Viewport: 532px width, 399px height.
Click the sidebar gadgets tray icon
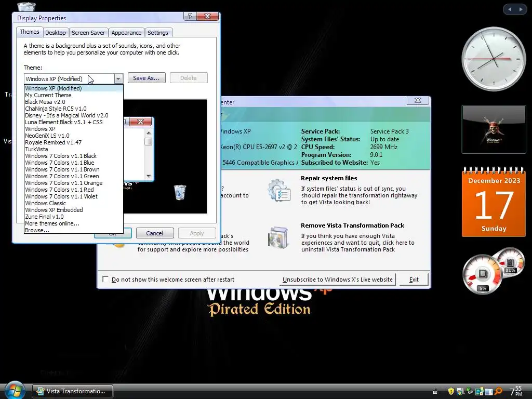click(x=479, y=391)
